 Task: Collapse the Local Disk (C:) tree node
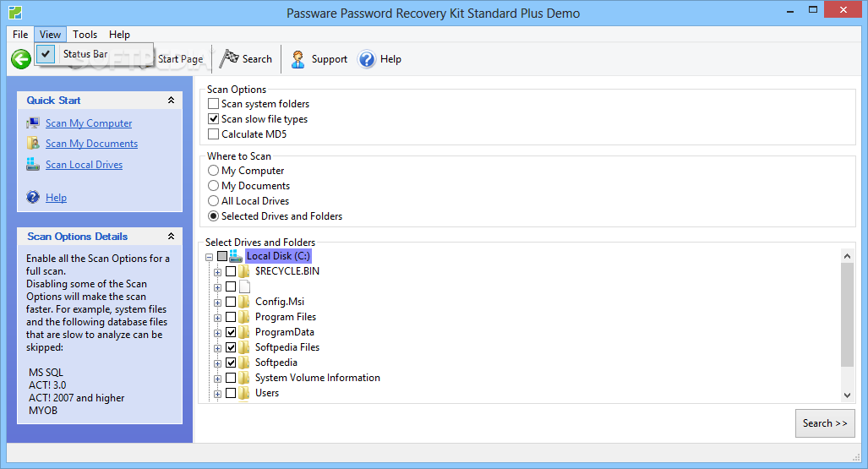click(x=210, y=257)
